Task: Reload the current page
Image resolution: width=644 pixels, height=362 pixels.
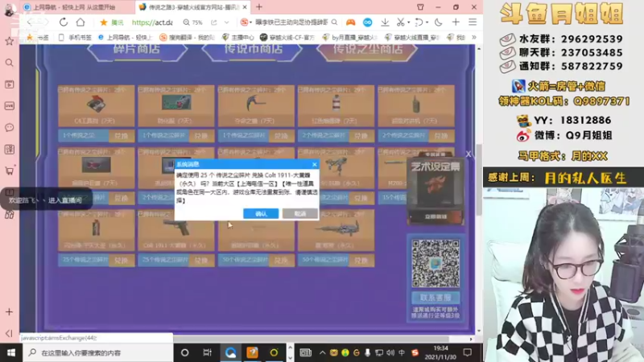Action: 64,23
